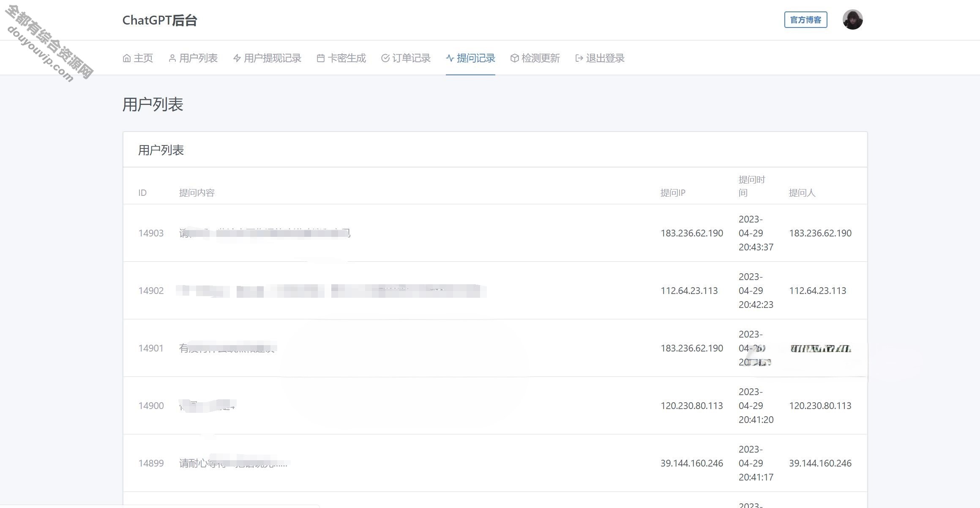
Task: Click the 提问内容 column header
Action: tap(197, 193)
